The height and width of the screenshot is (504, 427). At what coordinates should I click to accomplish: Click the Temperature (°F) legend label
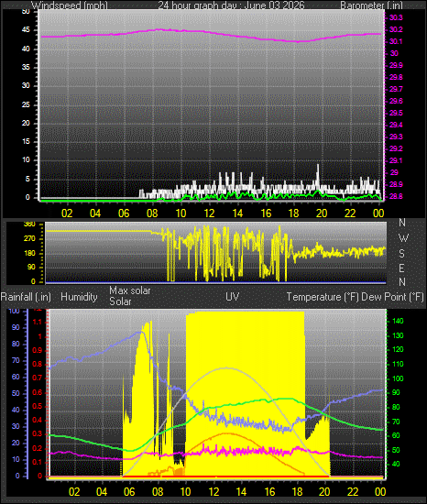point(323,297)
